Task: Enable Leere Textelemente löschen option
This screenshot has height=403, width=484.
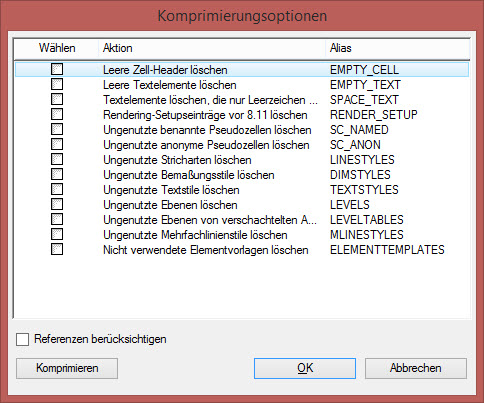Action: [57, 84]
